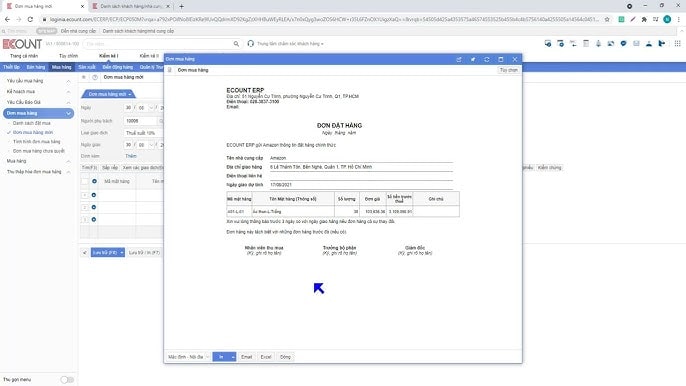Select the Sản xuất menu

87,67
